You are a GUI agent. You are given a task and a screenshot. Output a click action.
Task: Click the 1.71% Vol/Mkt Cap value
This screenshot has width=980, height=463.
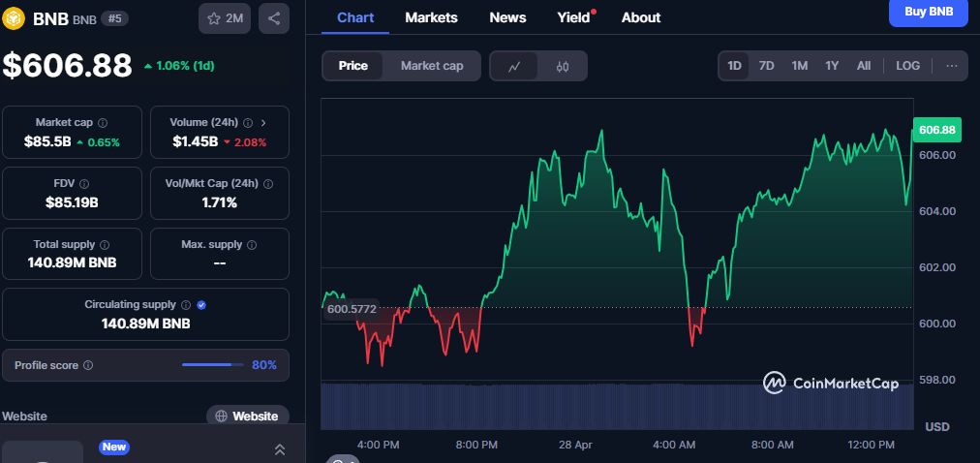pyautogui.click(x=220, y=202)
